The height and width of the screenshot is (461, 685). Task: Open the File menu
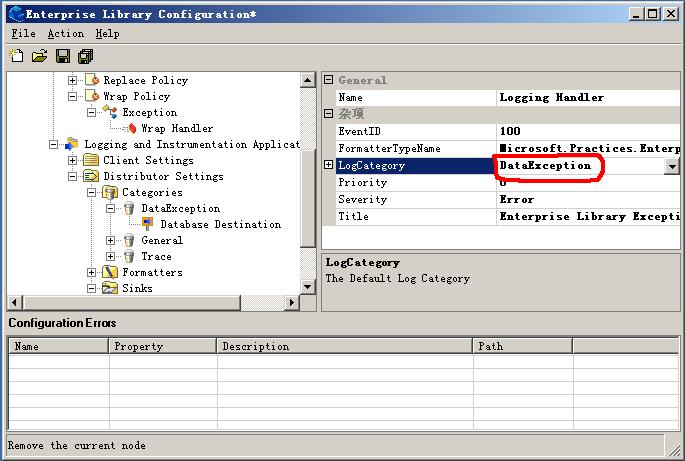23,33
